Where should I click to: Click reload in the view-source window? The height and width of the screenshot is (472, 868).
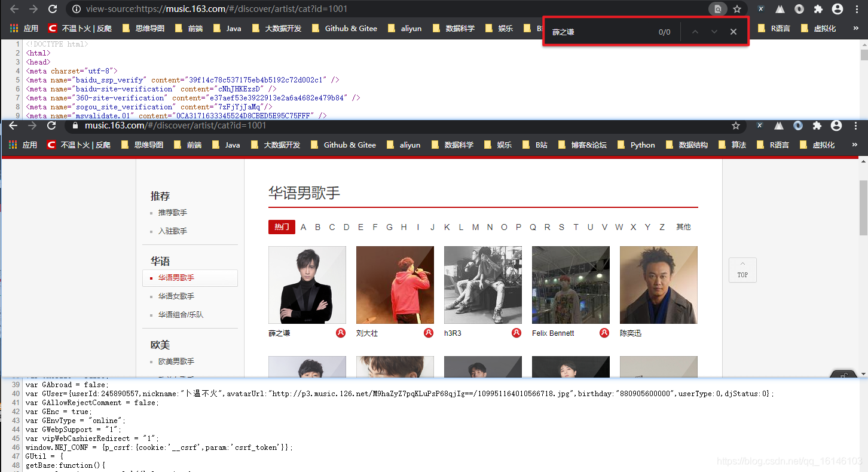pos(53,9)
